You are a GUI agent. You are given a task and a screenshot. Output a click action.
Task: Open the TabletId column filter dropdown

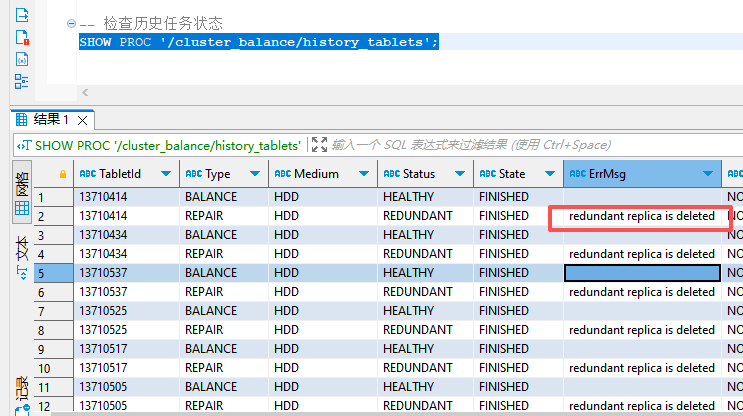click(x=167, y=174)
